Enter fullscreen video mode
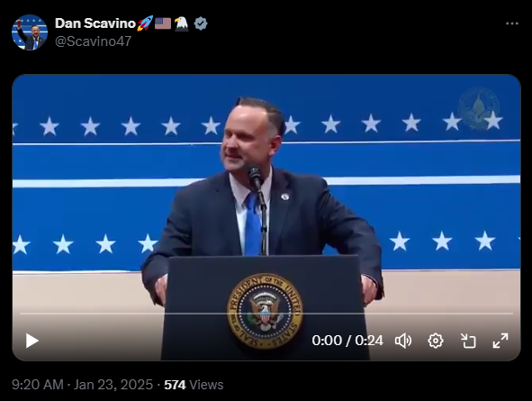The height and width of the screenshot is (401, 532). (500, 341)
